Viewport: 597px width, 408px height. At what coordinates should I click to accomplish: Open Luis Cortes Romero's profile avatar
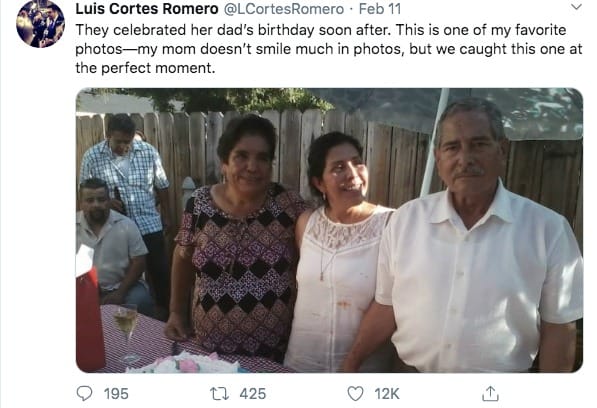point(40,24)
